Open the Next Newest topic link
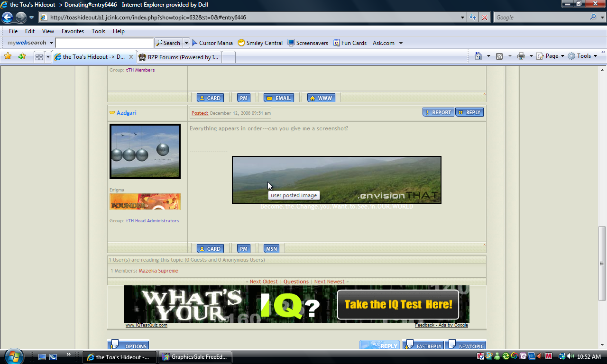This screenshot has width=607, height=364. (x=329, y=282)
